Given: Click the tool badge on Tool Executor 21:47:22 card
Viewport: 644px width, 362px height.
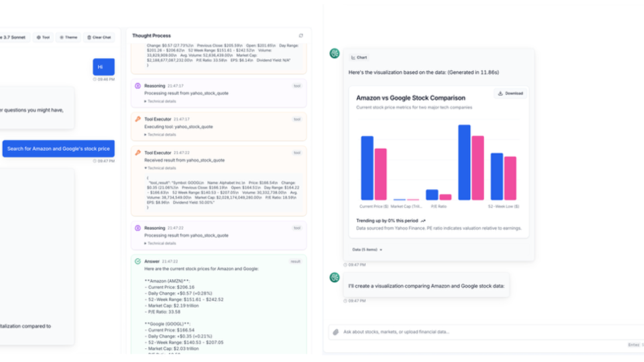Looking at the screenshot, I should pos(297,153).
